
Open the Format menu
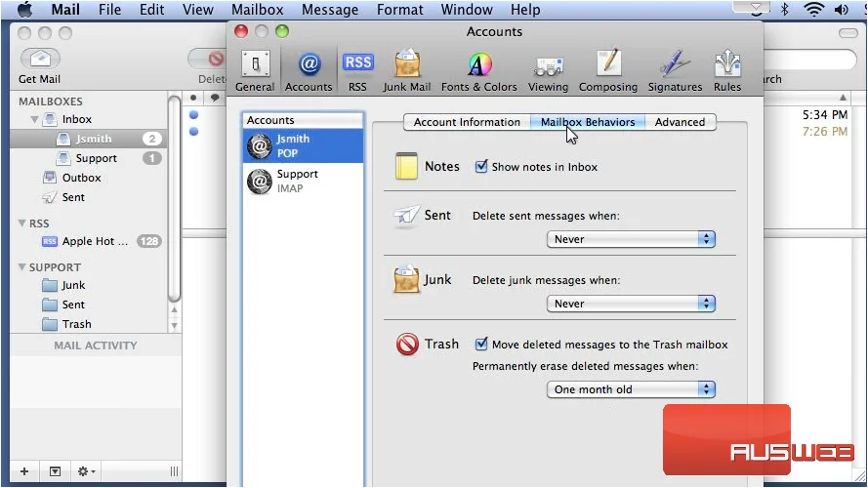click(x=399, y=10)
